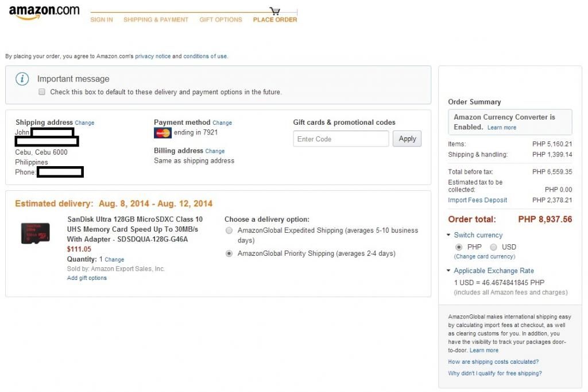
Task: Click the shopping cart progress icon
Action: pyautogui.click(x=275, y=11)
